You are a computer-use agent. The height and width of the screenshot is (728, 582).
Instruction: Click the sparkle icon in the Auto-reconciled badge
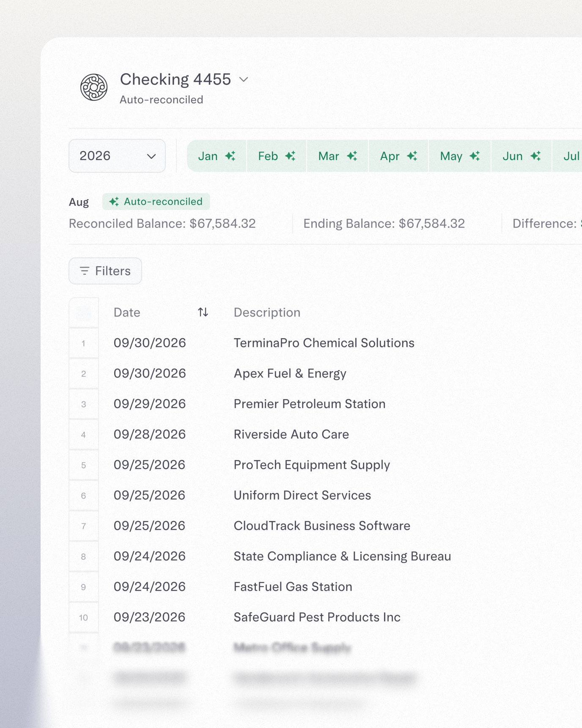pyautogui.click(x=114, y=202)
